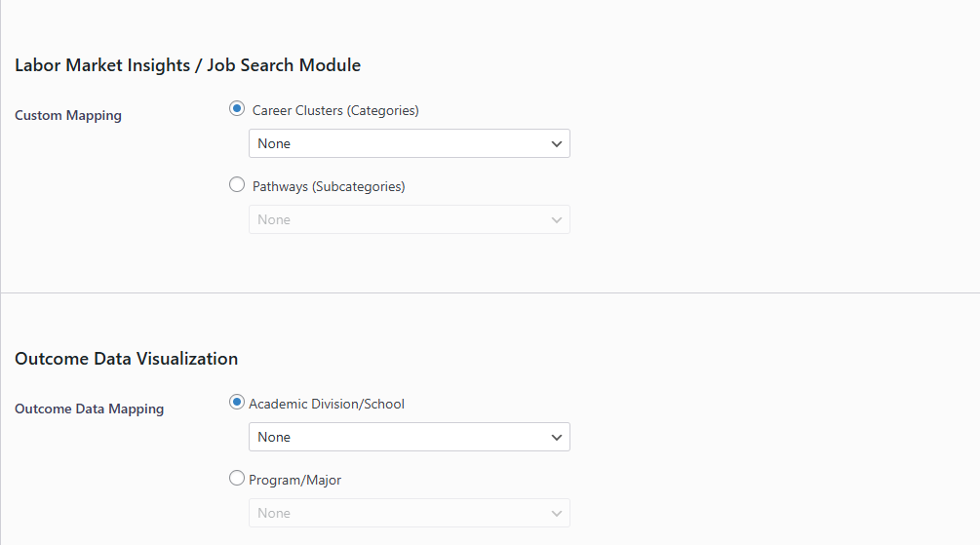Click the chevron arrow of Career Clusters dropdown
Screen dimensions: 980x545
point(557,144)
